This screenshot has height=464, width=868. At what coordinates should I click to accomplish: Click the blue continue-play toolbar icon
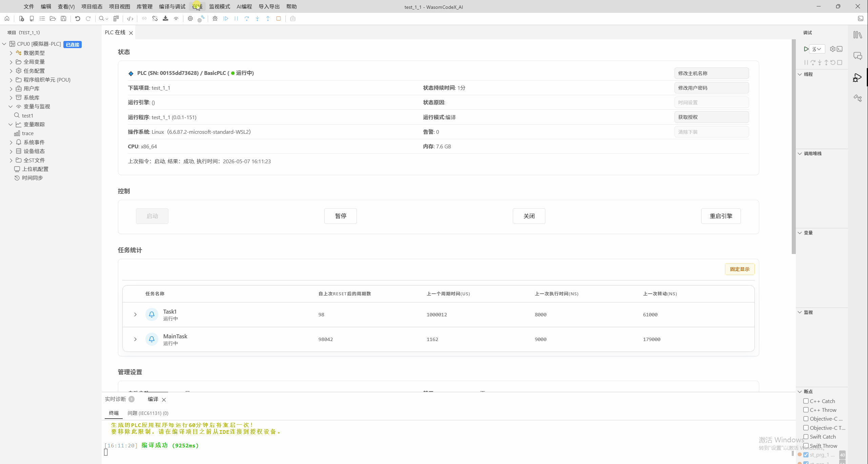click(226, 19)
